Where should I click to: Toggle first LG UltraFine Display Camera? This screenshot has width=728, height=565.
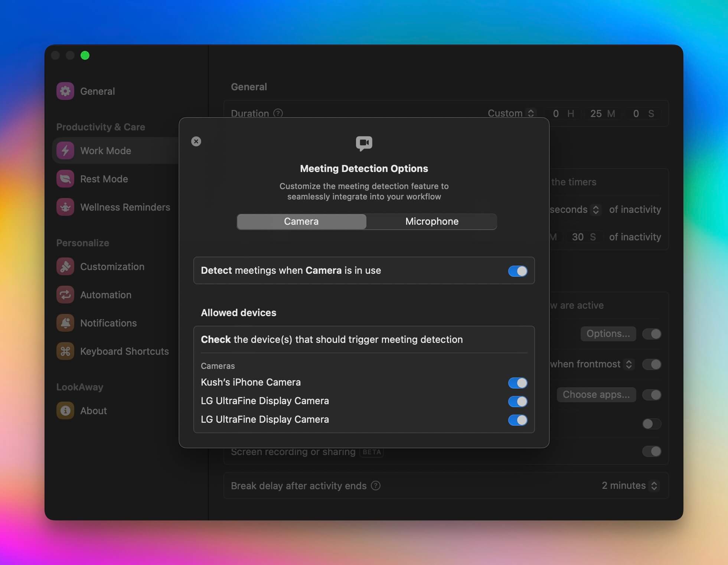pyautogui.click(x=517, y=401)
